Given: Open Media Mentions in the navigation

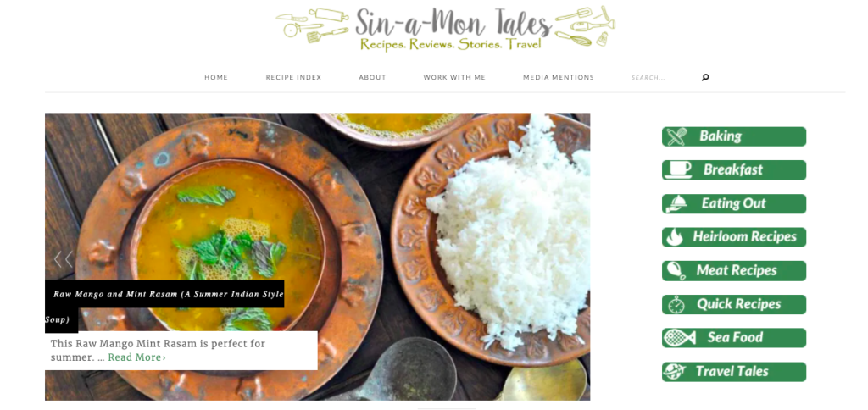Looking at the screenshot, I should pyautogui.click(x=559, y=77).
